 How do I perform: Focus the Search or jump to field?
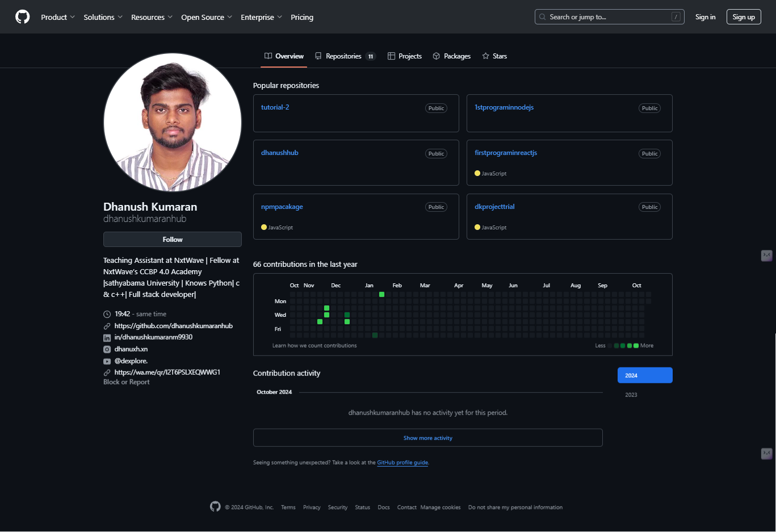coord(609,17)
